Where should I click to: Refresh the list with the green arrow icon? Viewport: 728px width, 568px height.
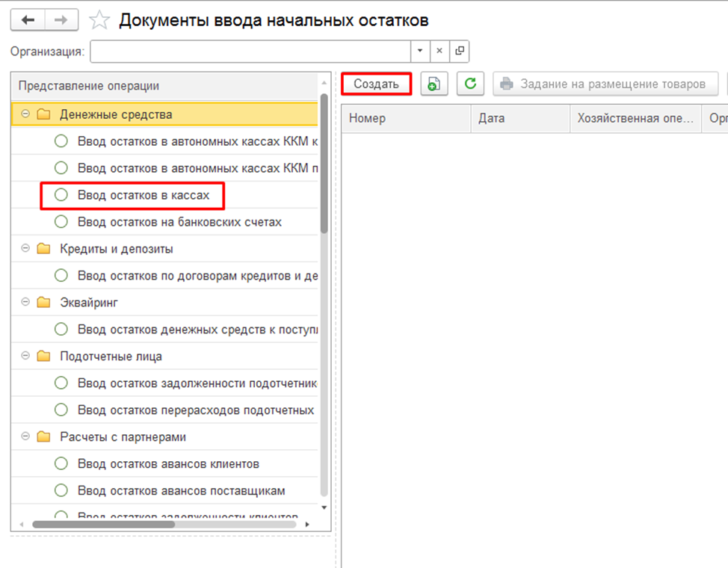point(470,84)
